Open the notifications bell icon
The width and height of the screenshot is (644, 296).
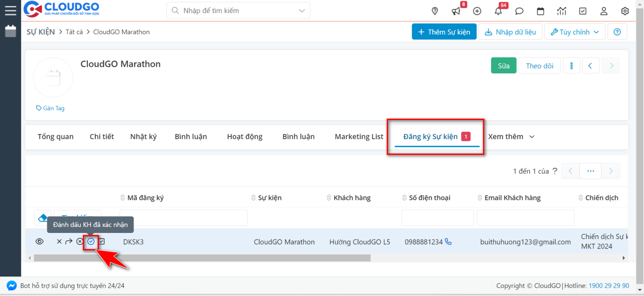pos(498,11)
